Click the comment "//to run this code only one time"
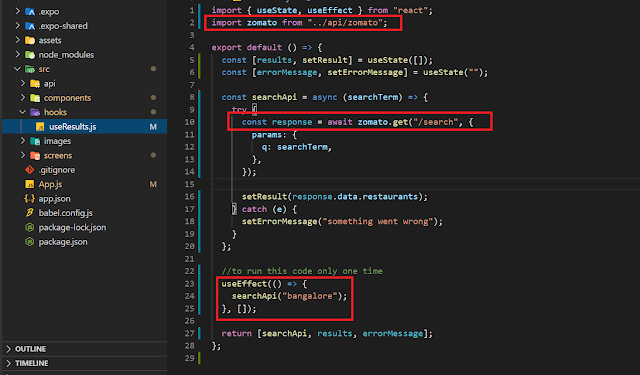 point(302,271)
